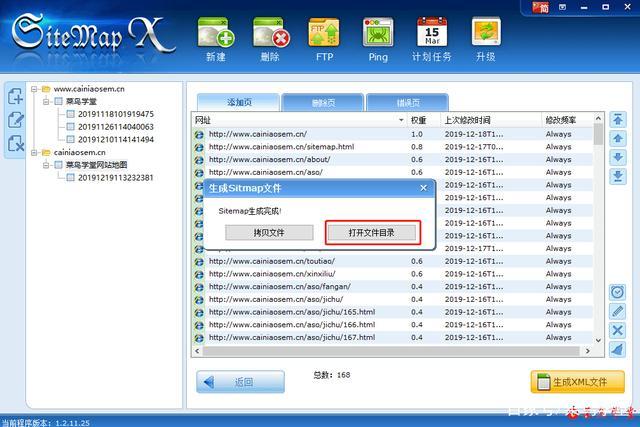Screen dimensions: 640x427
Task: Move selected row up one
Action: (x=618, y=139)
